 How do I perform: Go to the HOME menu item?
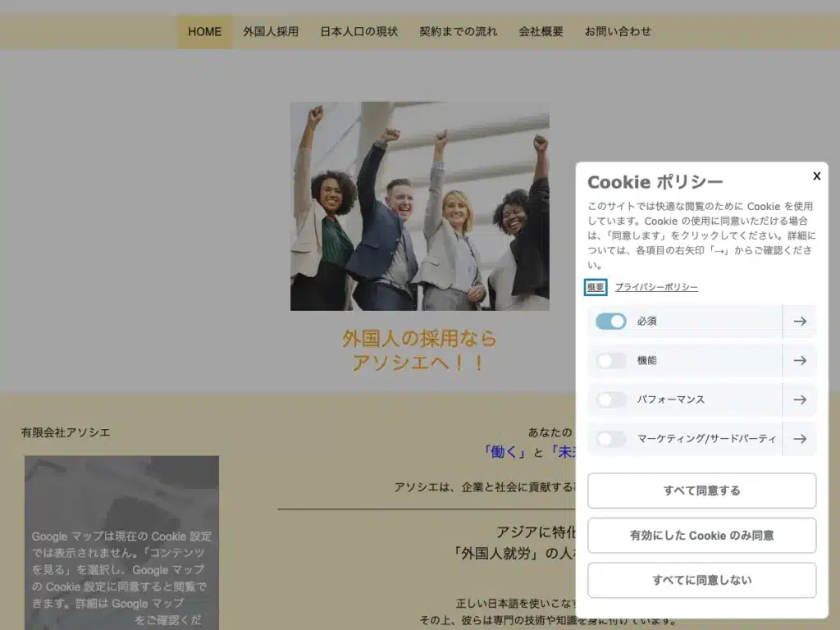204,32
